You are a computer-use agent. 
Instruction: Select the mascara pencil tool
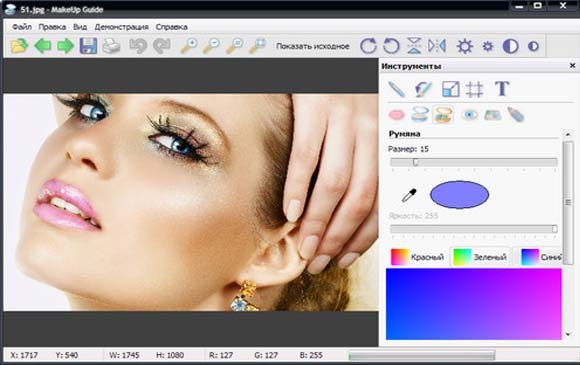coord(515,114)
